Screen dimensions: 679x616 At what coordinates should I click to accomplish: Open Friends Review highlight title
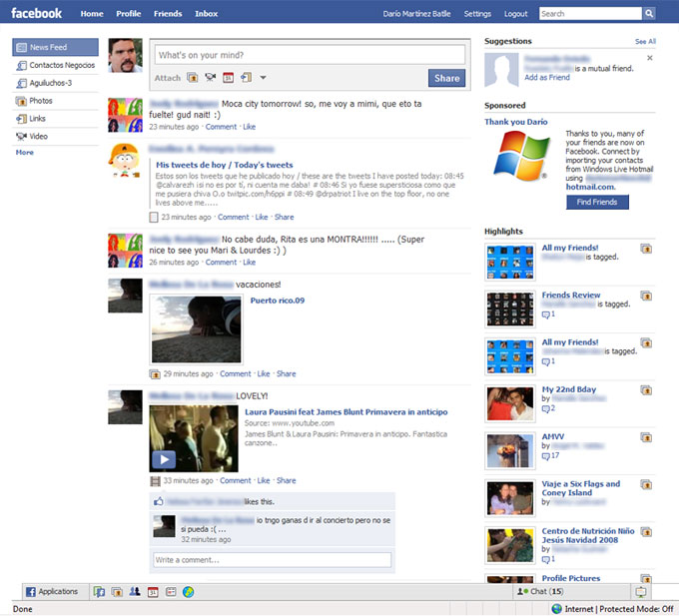(x=571, y=295)
